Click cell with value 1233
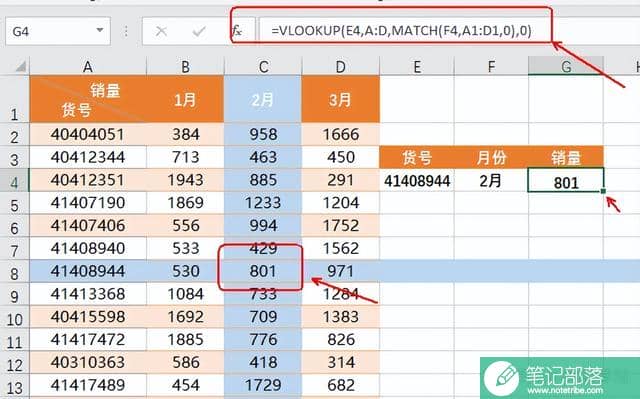This screenshot has height=399, width=640. (263, 203)
